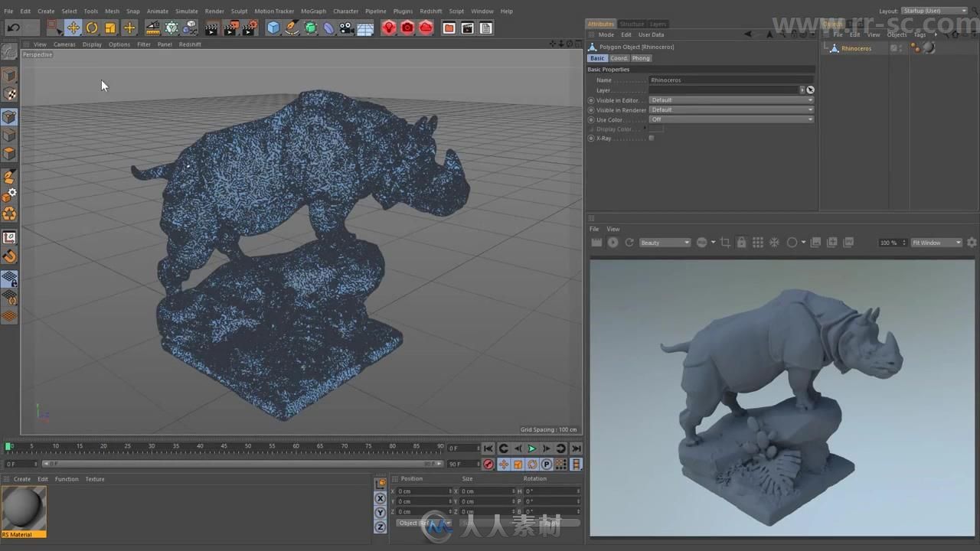The height and width of the screenshot is (551, 980).
Task: Toggle the X axis lock button
Action: 381,498
